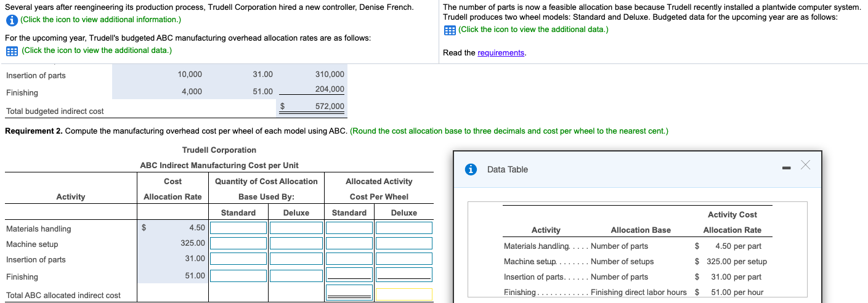Click the 'Data Table' popup title
Viewport: 868px width, 303px height.
pyautogui.click(x=508, y=169)
